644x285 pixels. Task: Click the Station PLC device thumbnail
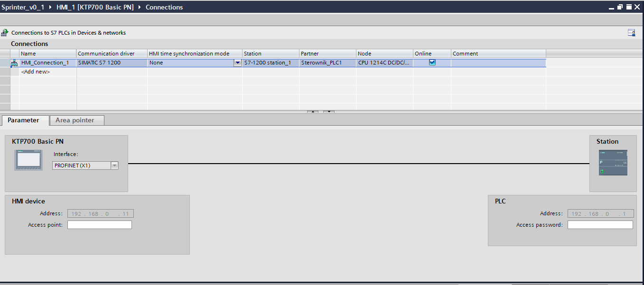pos(613,163)
